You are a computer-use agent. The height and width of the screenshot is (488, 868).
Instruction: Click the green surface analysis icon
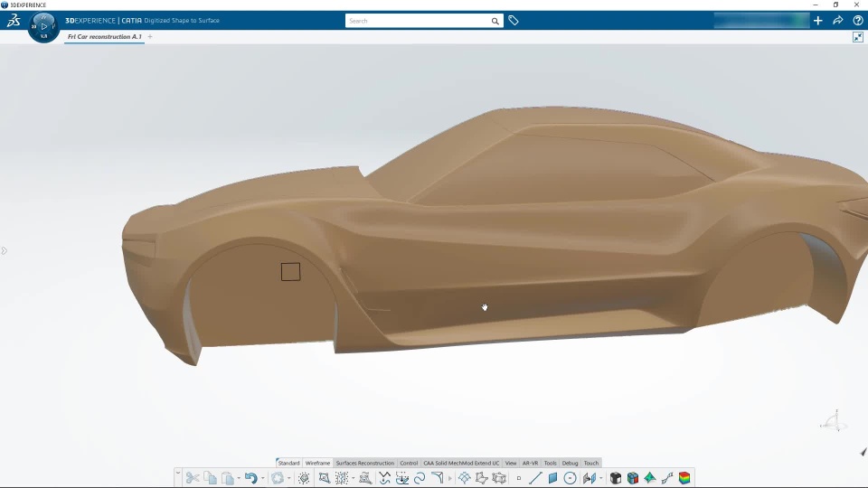point(650,478)
